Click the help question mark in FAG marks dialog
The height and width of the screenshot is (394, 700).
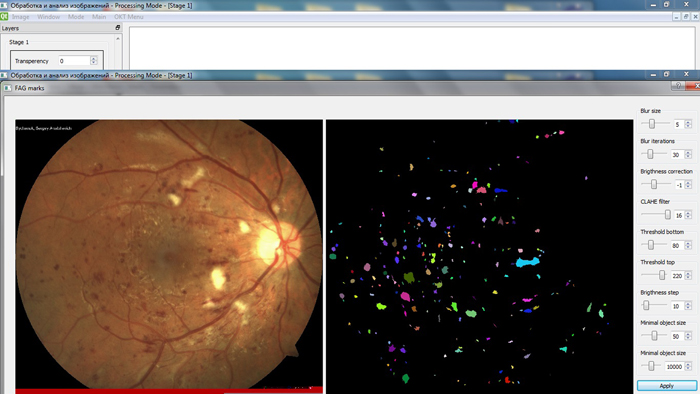pyautogui.click(x=678, y=86)
